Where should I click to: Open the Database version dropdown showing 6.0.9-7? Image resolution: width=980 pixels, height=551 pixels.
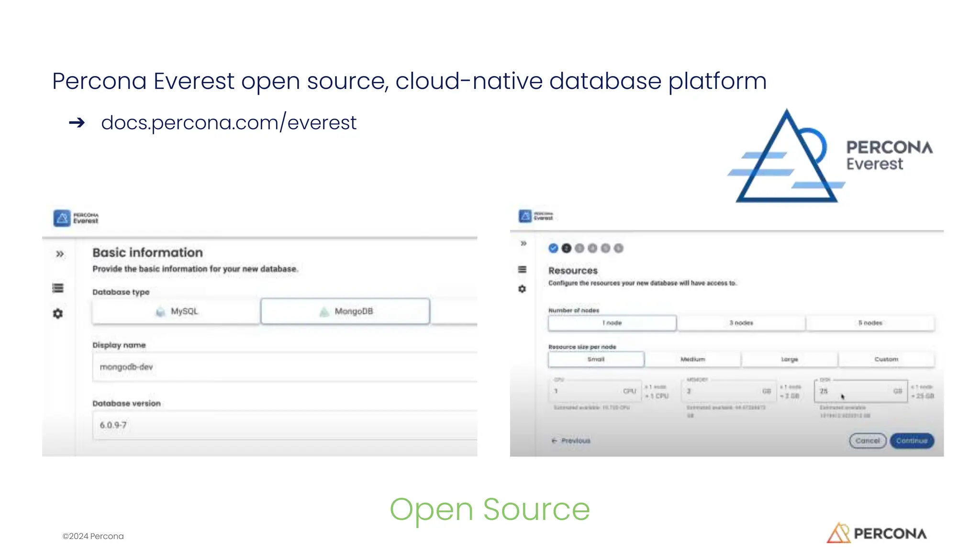[285, 425]
